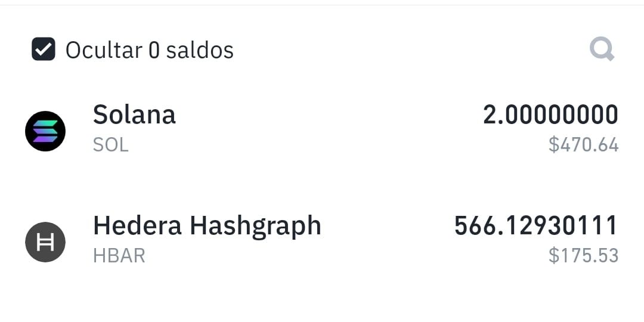Open the search magnifier icon
The height and width of the screenshot is (322, 644).
click(x=602, y=49)
